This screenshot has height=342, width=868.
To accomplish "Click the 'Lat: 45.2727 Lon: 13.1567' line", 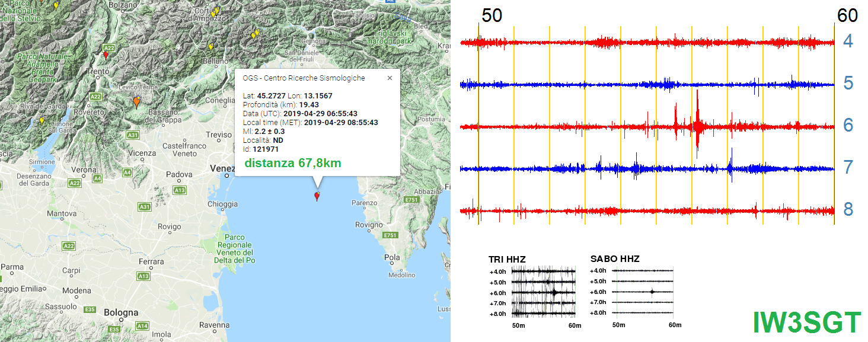I will click(288, 95).
